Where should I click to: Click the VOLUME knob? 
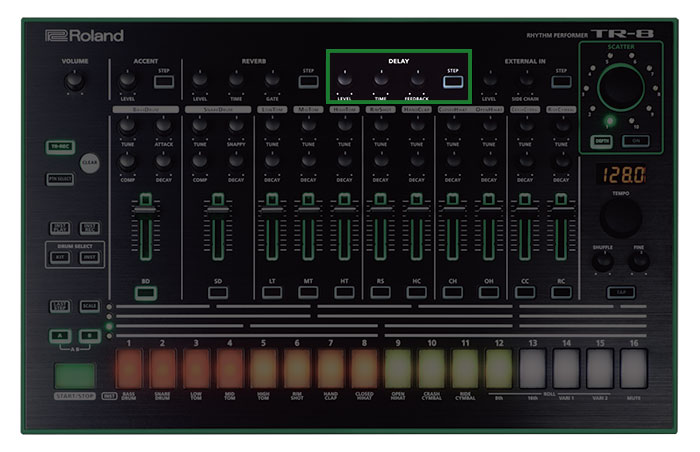pyautogui.click(x=75, y=81)
